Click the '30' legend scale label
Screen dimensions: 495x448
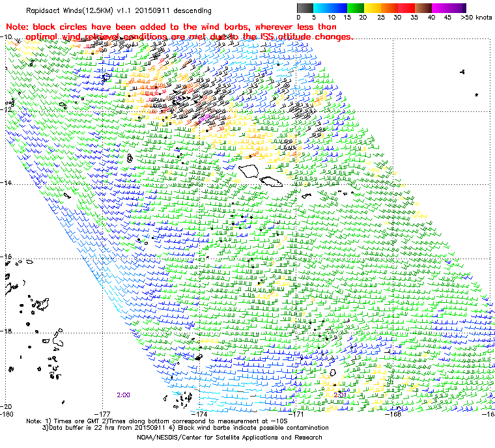(397, 18)
